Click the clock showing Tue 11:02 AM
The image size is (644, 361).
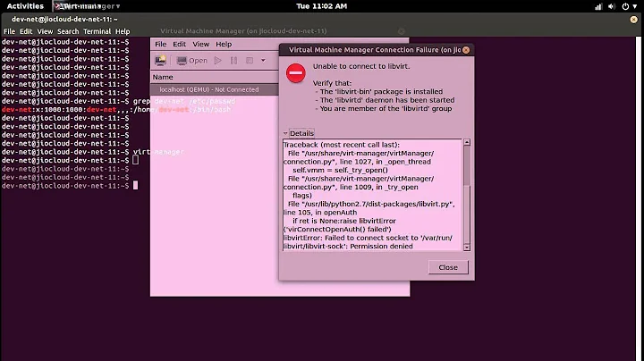(x=322, y=6)
